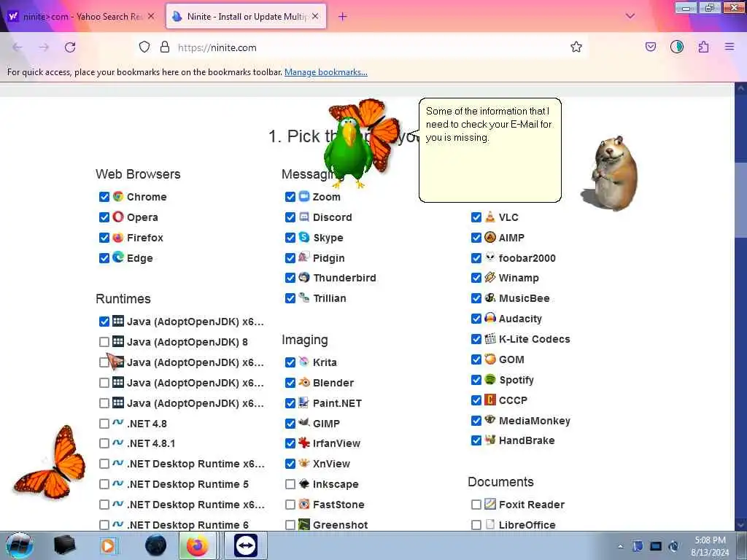Check the .NET 4.8 checkbox

click(x=104, y=424)
